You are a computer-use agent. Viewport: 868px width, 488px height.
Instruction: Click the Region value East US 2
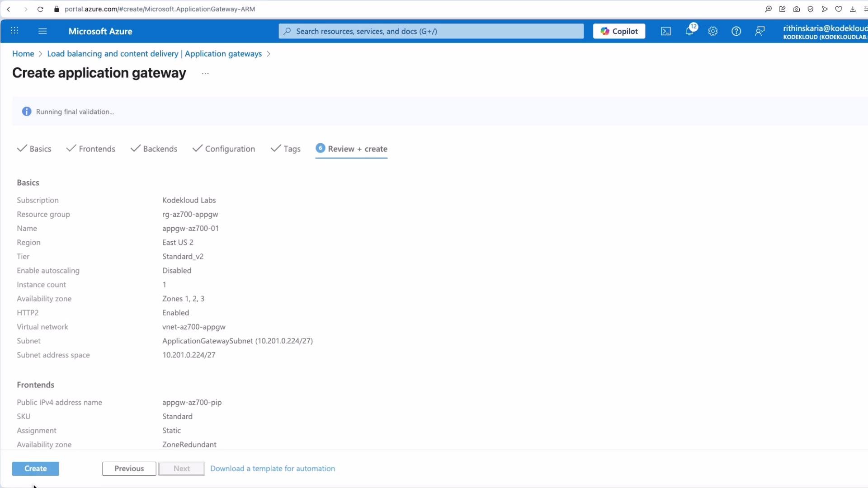[178, 242]
